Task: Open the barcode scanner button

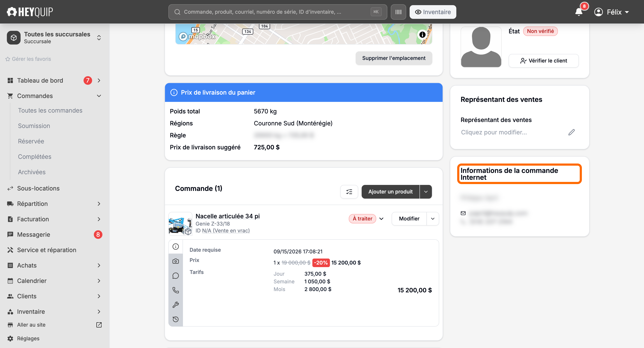Action: [398, 12]
